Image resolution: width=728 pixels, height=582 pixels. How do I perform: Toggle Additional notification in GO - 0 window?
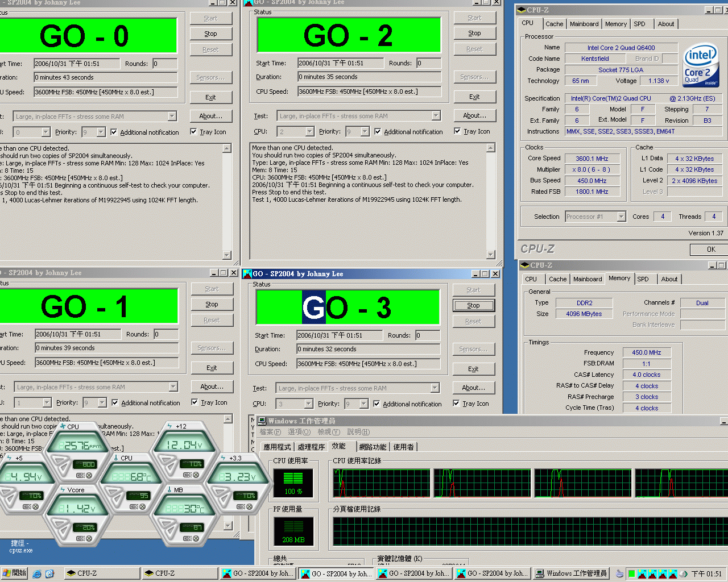tap(114, 132)
